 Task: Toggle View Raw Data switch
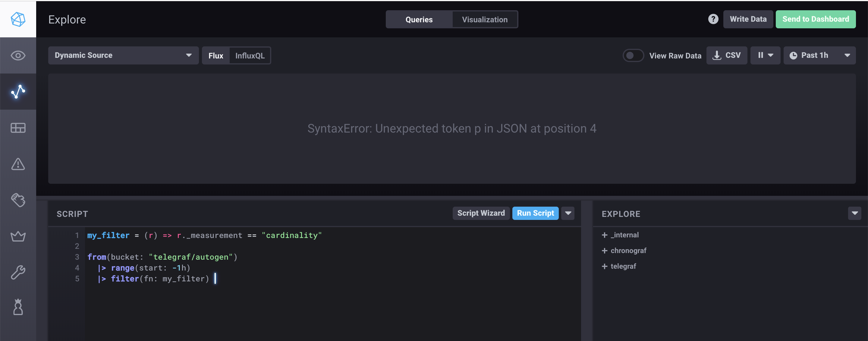[x=633, y=55]
